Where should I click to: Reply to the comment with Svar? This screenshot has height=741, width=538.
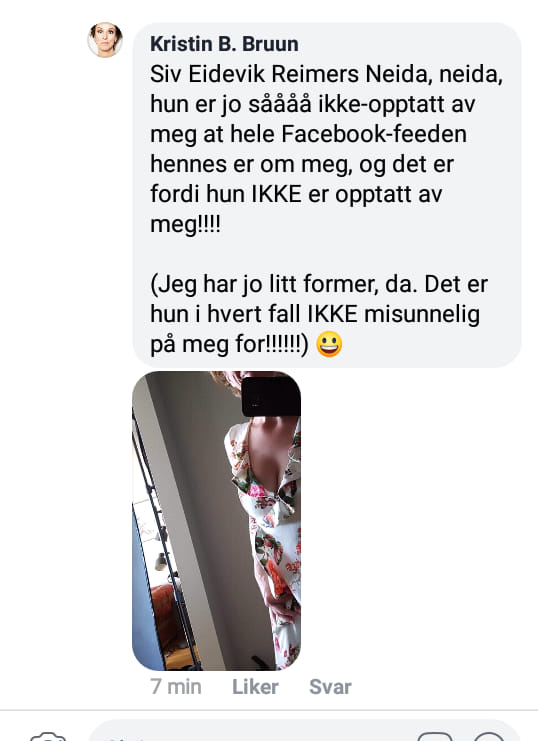tap(330, 687)
